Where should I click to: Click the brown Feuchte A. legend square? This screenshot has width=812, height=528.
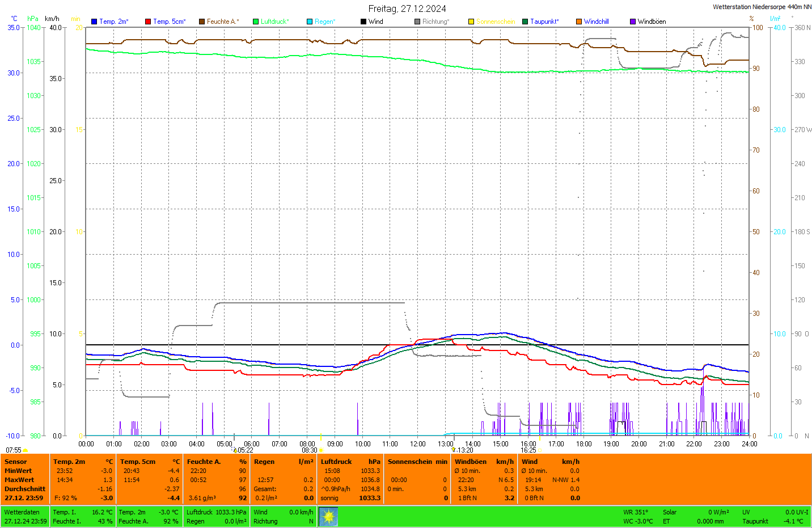(x=202, y=22)
